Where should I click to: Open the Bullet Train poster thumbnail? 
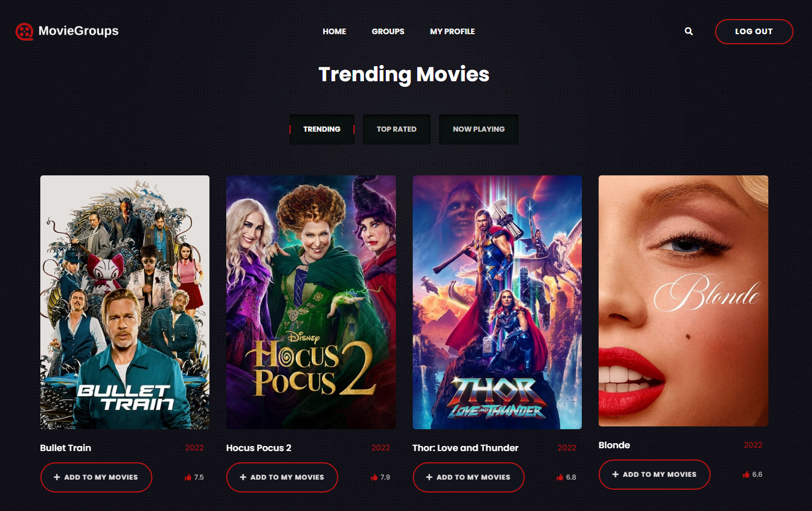click(125, 302)
